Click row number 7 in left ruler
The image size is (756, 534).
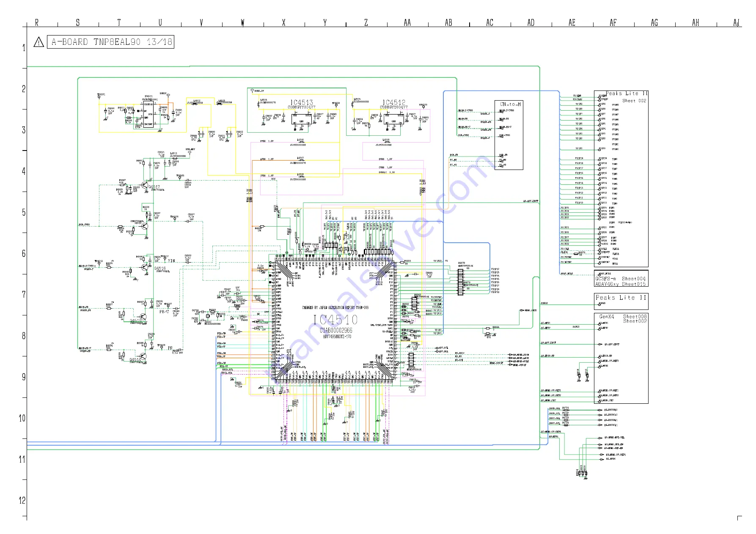[x=24, y=294]
